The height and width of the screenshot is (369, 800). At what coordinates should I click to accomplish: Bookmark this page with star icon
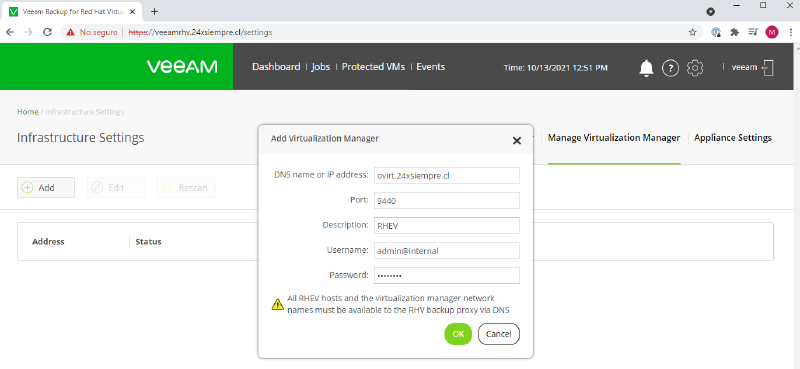click(x=692, y=32)
